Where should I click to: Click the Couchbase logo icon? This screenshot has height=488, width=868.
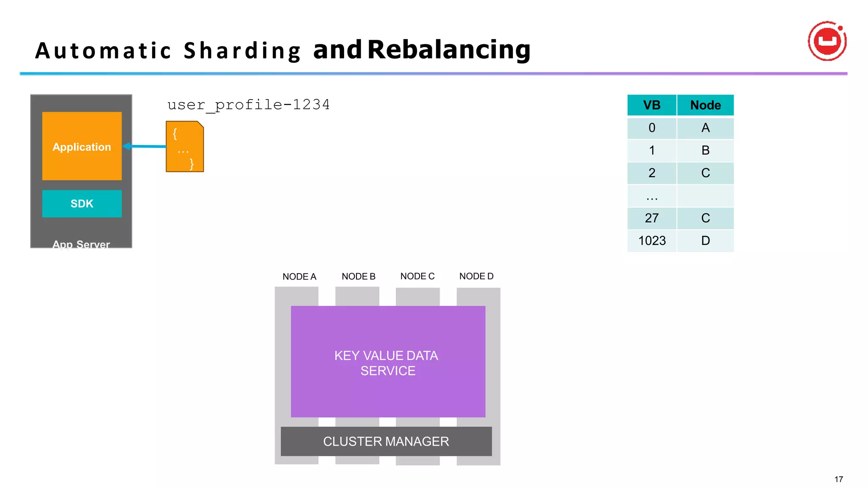click(827, 41)
